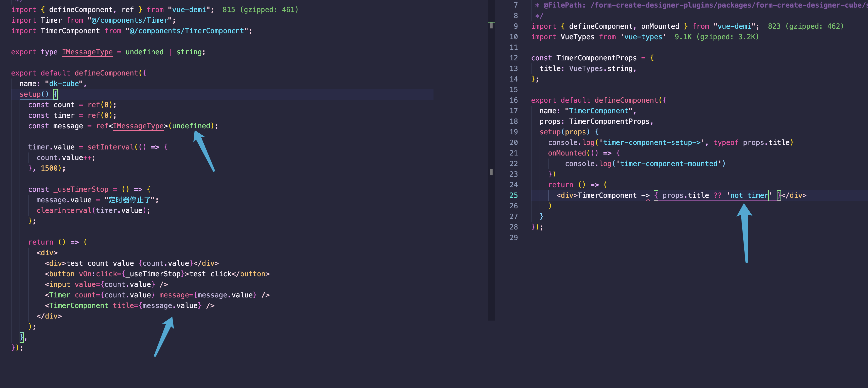
Task: Click the clearInterval call in _useTimerStop
Action: click(64, 210)
